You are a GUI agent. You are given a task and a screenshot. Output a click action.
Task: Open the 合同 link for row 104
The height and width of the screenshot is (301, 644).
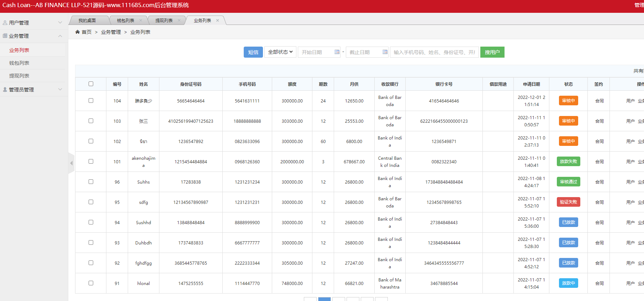pos(600,101)
